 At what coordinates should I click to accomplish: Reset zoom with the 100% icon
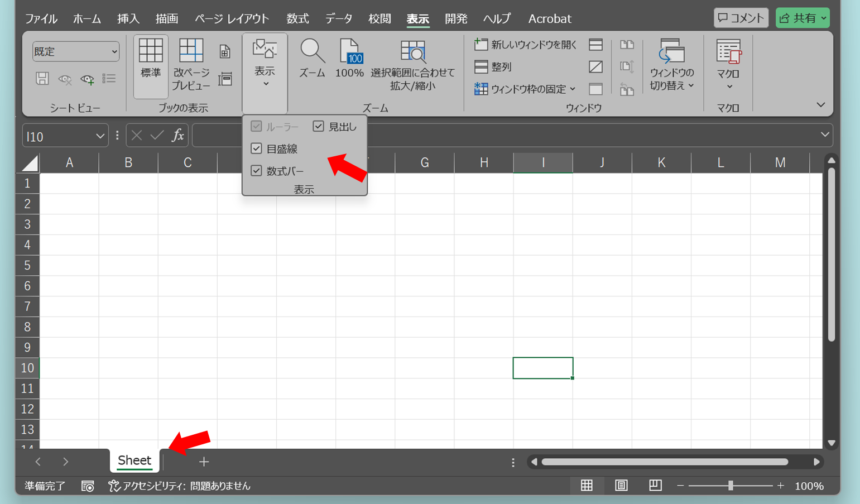[350, 59]
